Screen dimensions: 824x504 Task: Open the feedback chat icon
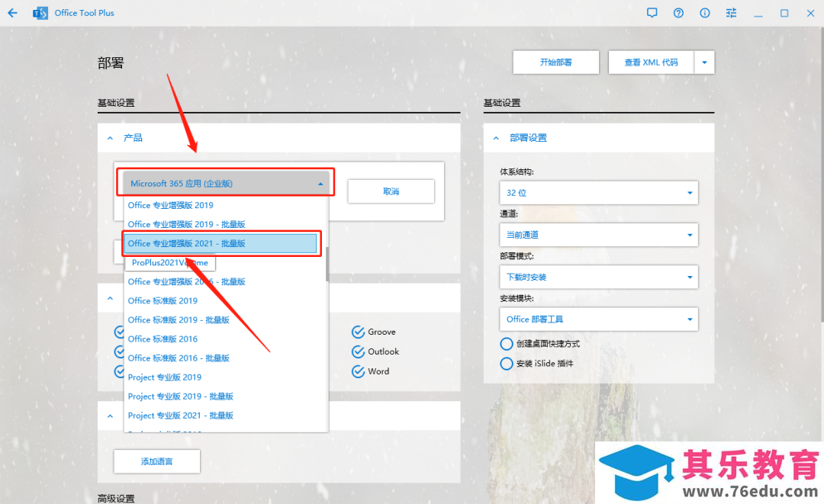pyautogui.click(x=652, y=13)
